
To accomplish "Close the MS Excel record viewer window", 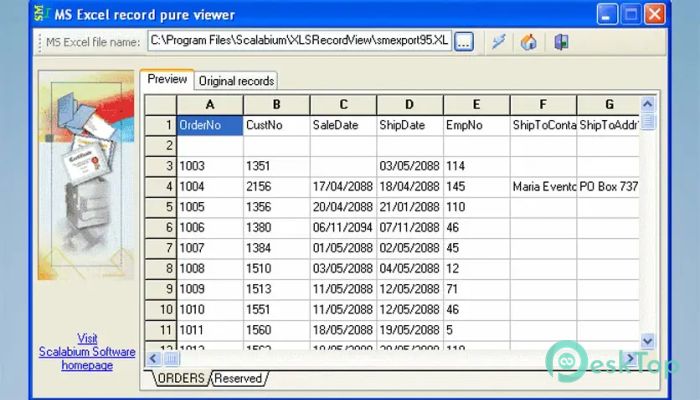I will click(x=655, y=14).
